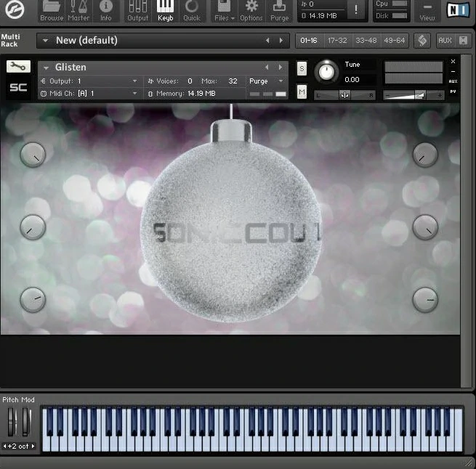
Task: Click the Disk meter
Action: (400, 15)
